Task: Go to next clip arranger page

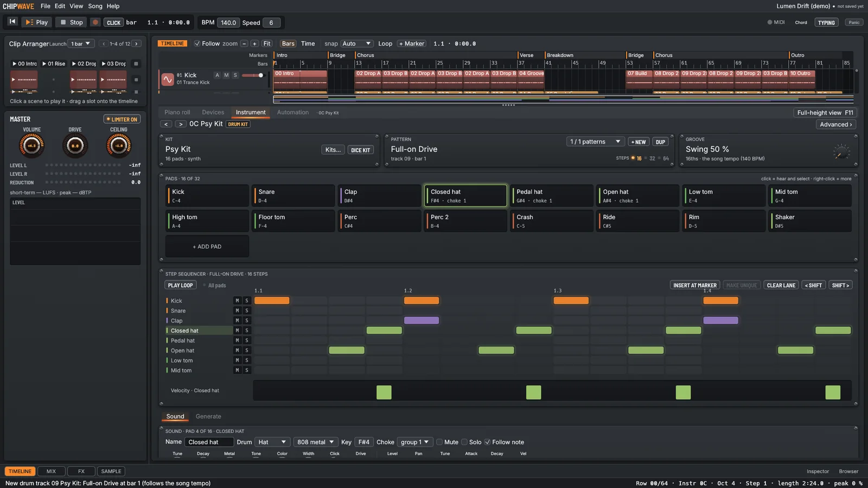Action: tap(137, 44)
